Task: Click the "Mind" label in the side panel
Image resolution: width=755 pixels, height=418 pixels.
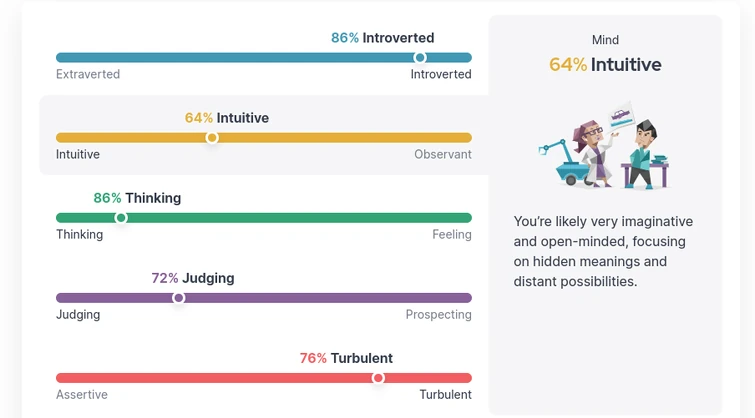Action: click(x=605, y=40)
